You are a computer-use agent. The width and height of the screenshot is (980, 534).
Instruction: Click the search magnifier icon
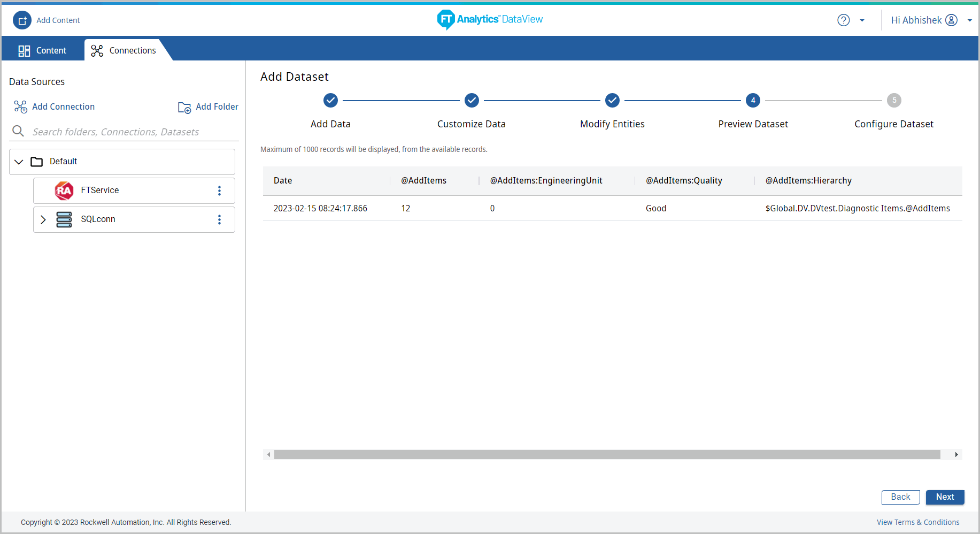(18, 131)
